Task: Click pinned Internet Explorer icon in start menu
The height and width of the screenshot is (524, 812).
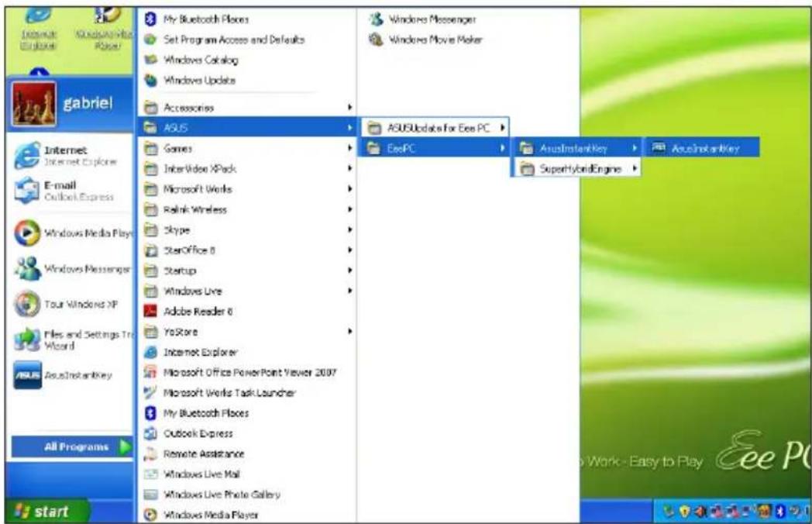Action: point(27,155)
